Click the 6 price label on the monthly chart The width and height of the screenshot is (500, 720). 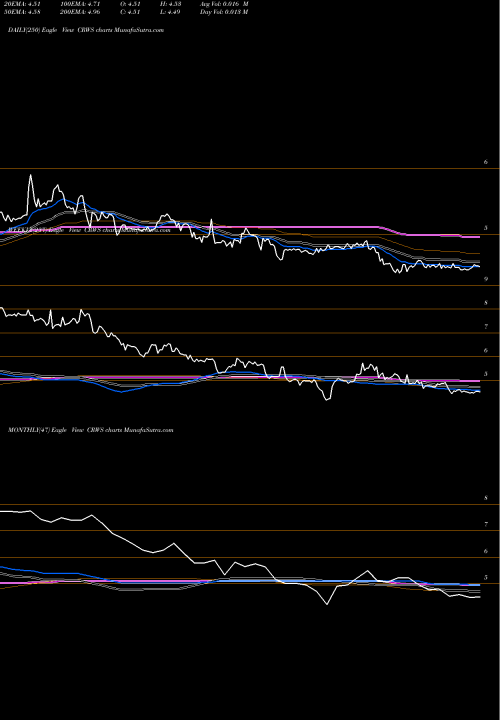point(485,551)
